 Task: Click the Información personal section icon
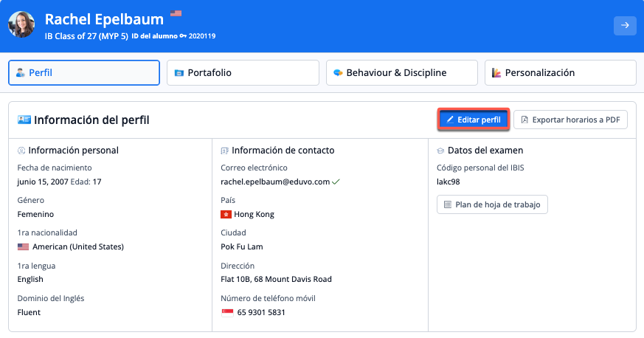click(21, 151)
